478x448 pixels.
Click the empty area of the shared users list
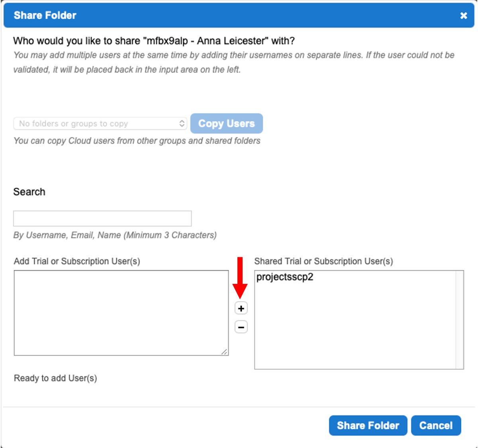(x=355, y=331)
